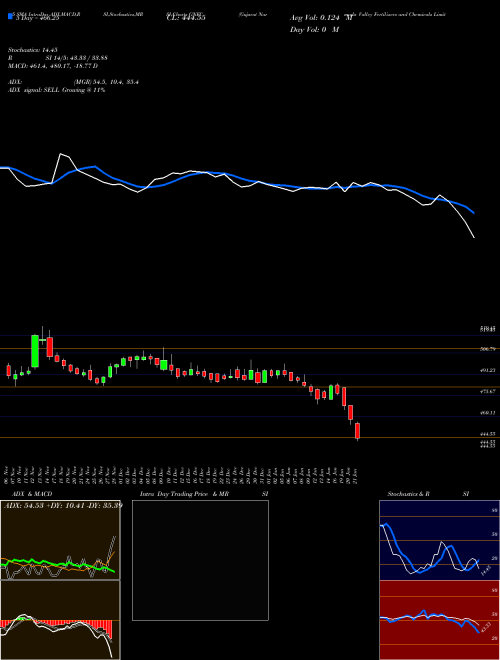Click the ADX 54.53 header in ADX panel
Viewport: 500px width, 660px height.
tap(63, 505)
